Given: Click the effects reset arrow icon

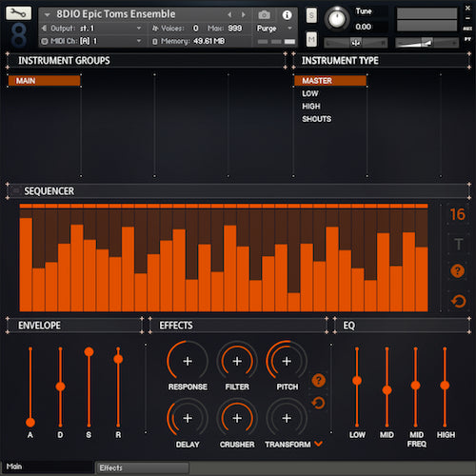Looking at the screenshot, I should pyautogui.click(x=318, y=403).
